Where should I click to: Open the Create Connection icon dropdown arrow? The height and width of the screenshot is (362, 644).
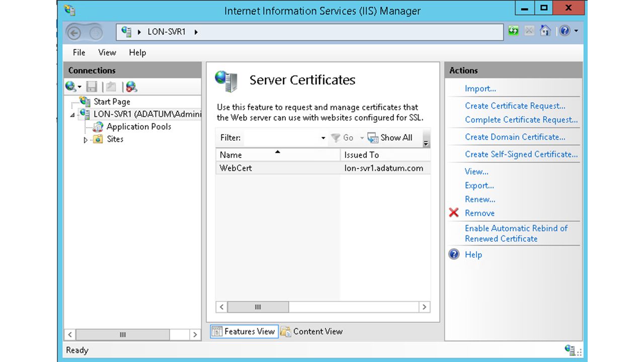[79, 87]
